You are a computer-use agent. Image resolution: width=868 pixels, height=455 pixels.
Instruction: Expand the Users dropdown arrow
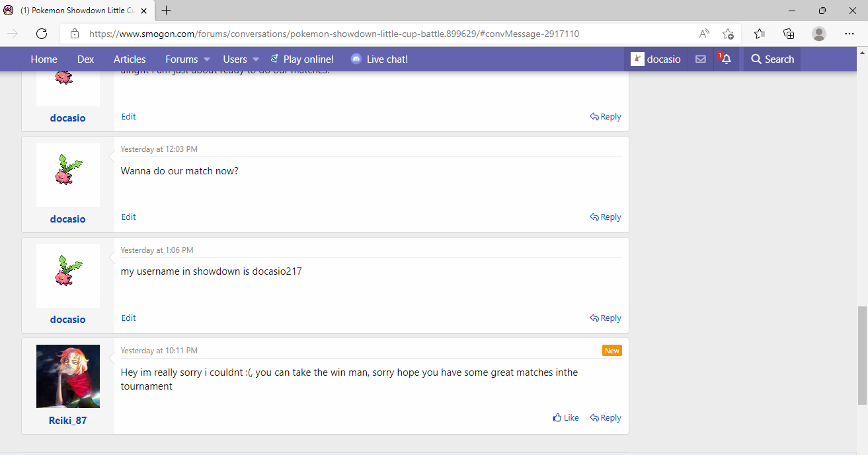click(256, 59)
